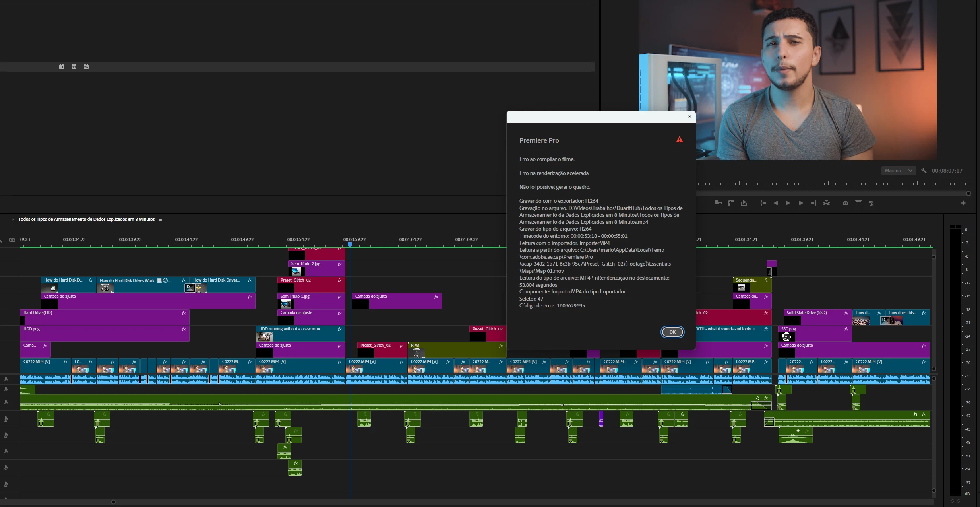
Task: Step forward one frame in program monitor
Action: tap(801, 203)
